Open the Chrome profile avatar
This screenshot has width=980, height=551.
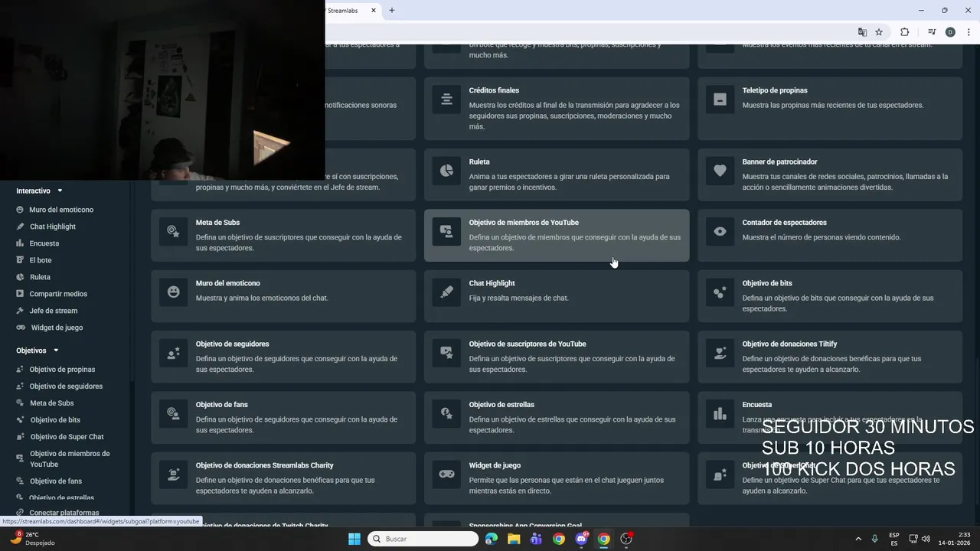[x=950, y=32]
